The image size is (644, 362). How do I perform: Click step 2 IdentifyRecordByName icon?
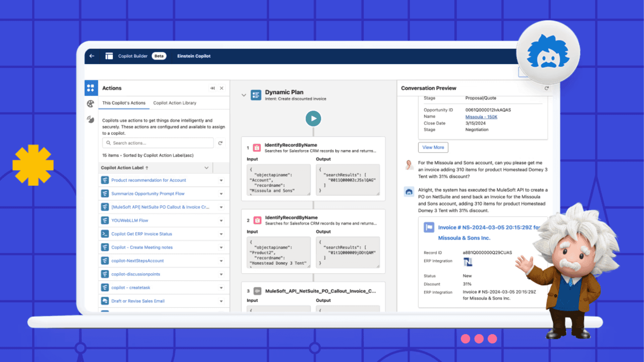pyautogui.click(x=257, y=220)
